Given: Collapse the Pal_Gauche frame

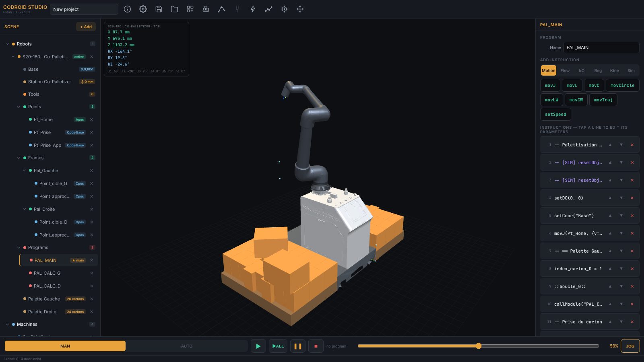Looking at the screenshot, I should coord(24,171).
